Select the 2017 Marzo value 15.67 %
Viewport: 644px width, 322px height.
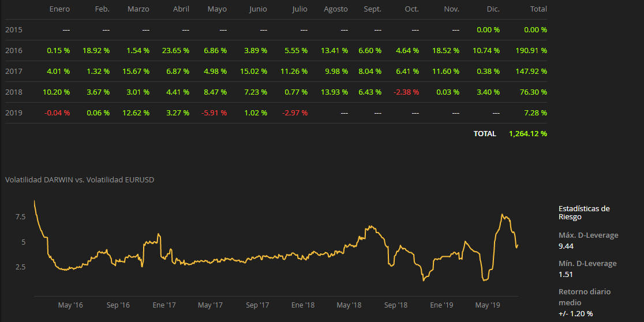pos(136,72)
